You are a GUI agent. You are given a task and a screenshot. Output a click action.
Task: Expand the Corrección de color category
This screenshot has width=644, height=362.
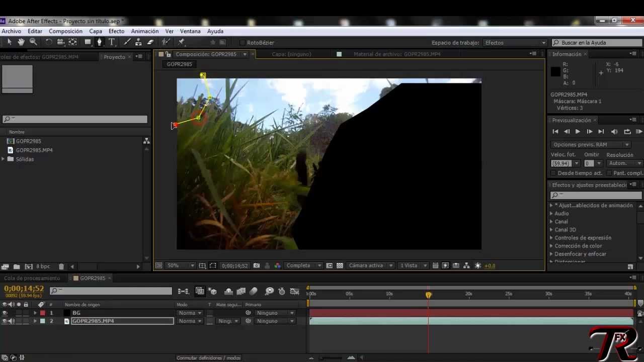(x=551, y=246)
